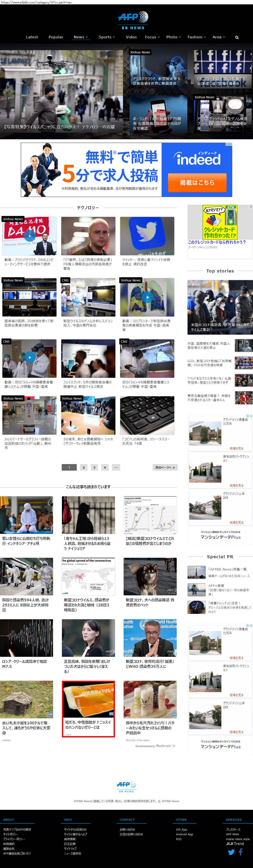The height and width of the screenshot is (868, 253).
Task: Open the Twitter hate-post ban article thumbnail
Action: [x=147, y=236]
